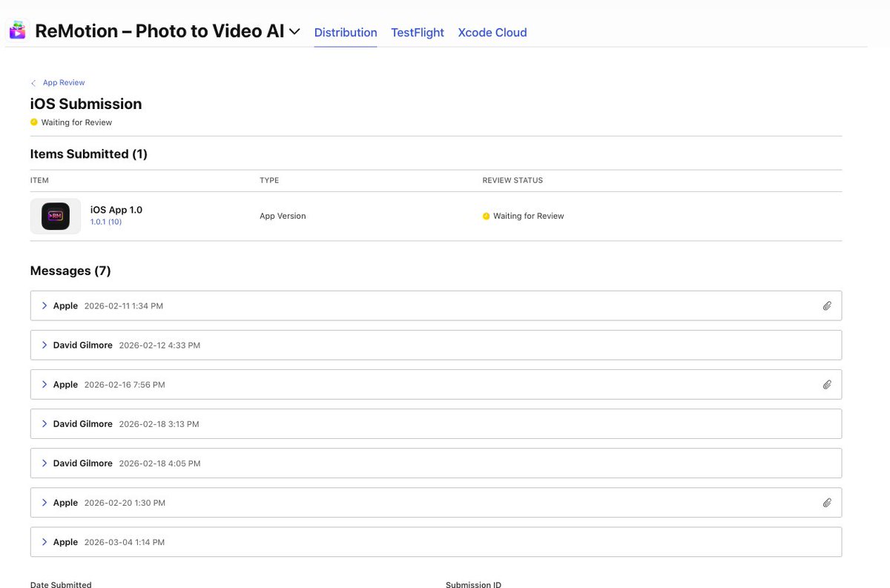The height and width of the screenshot is (588, 890).
Task: Click the timestamp 2026-03-04 1:14 PM
Action: point(125,542)
